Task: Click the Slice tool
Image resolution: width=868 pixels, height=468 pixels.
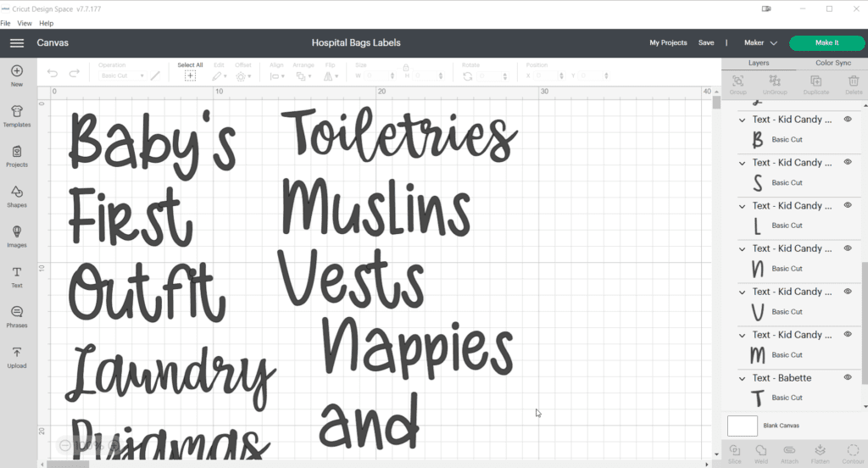Action: pos(735,453)
